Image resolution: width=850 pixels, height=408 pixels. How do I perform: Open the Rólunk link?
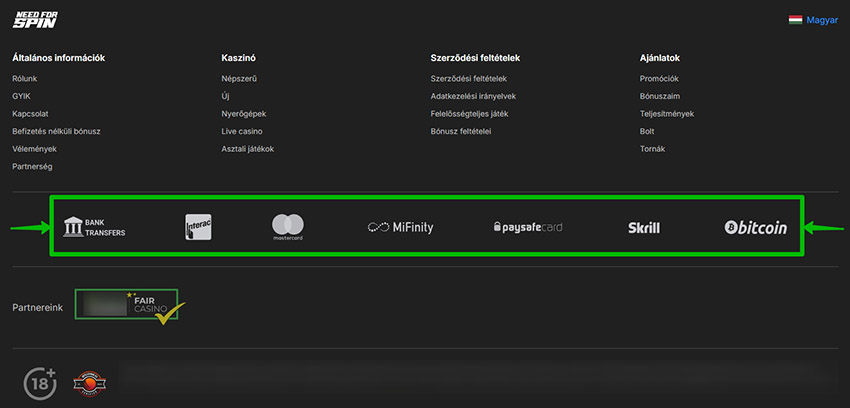[27, 77]
